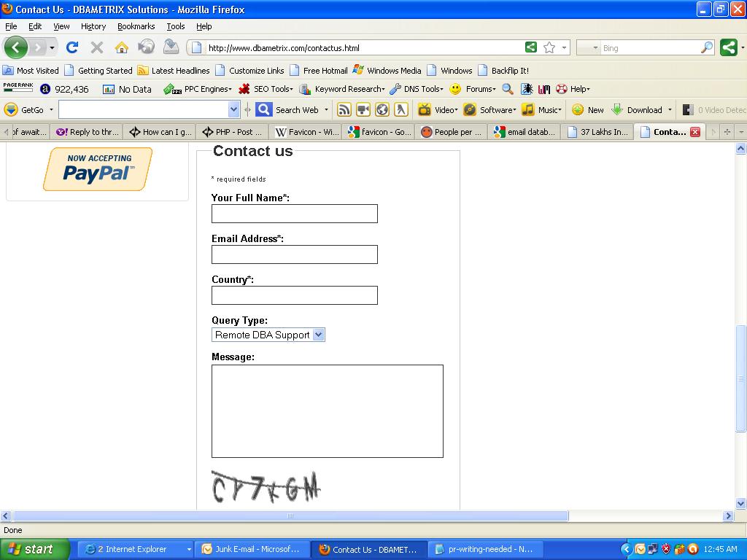Expand the Keyword Research menu
This screenshot has height=560, width=747.
[342, 89]
